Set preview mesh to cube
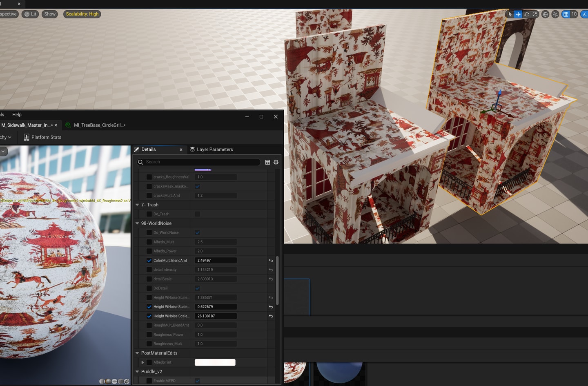 120,381
